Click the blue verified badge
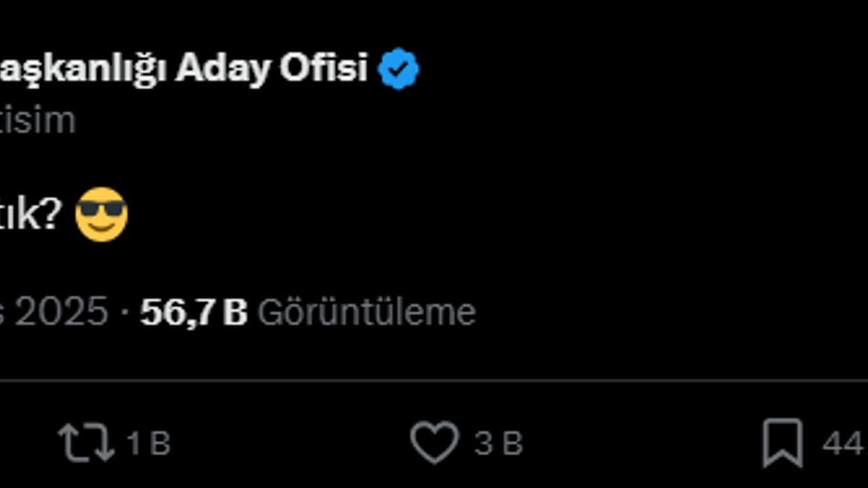 point(398,68)
